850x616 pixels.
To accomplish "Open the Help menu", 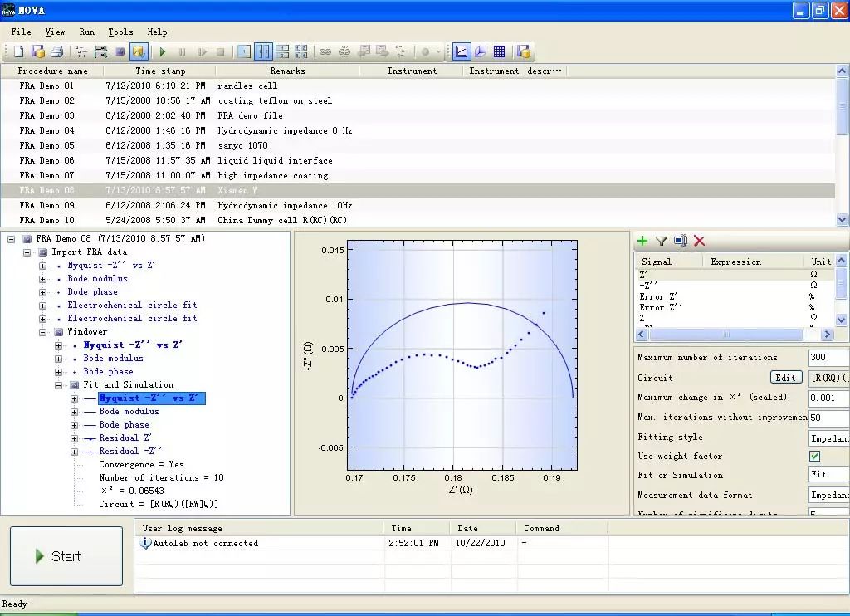I will coord(157,32).
